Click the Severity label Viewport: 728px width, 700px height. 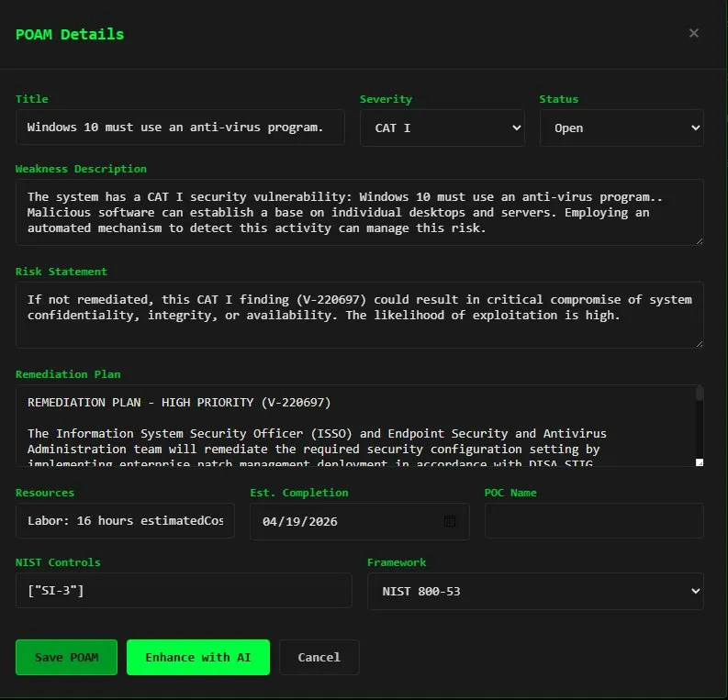[386, 99]
